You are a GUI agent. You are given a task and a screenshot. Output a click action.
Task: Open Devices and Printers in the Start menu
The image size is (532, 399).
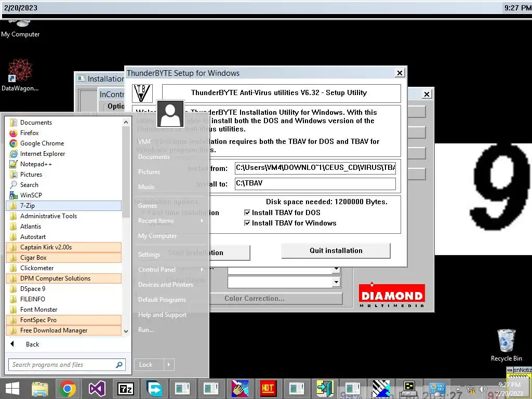tap(166, 285)
